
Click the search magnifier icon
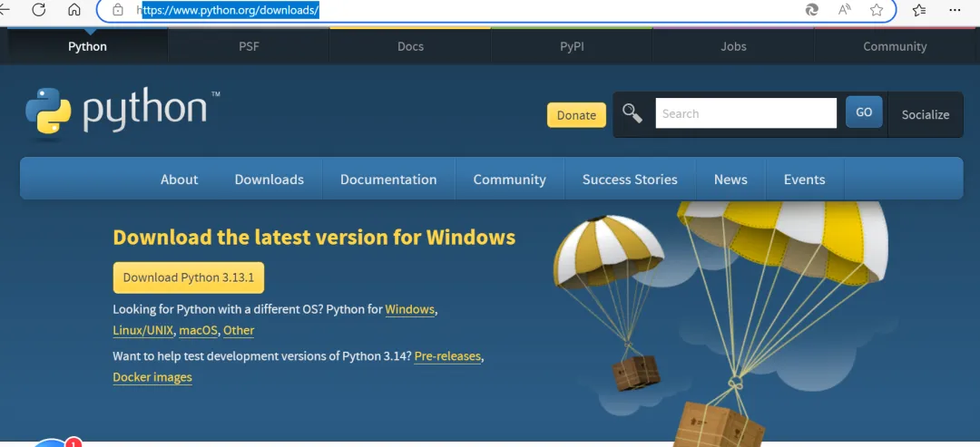[x=632, y=113]
